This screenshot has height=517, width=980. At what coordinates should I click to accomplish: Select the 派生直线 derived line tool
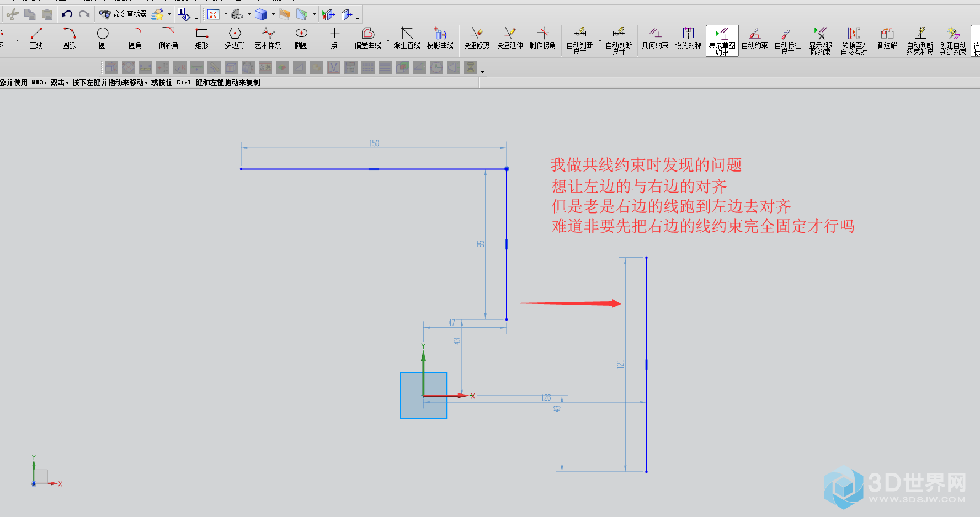(x=407, y=39)
